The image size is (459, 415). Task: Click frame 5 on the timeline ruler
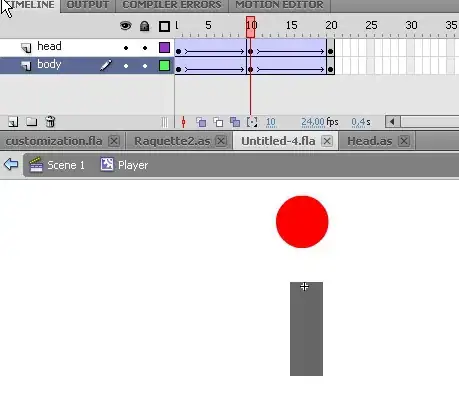click(x=208, y=25)
